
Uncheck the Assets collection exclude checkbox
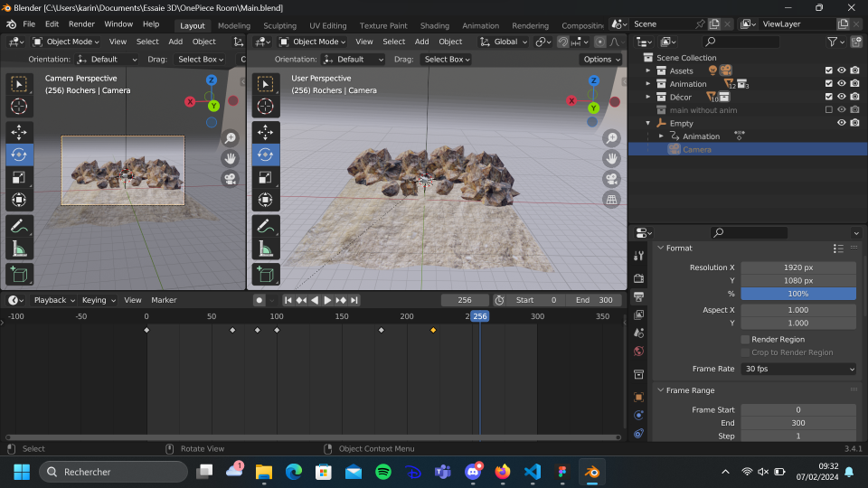[828, 70]
